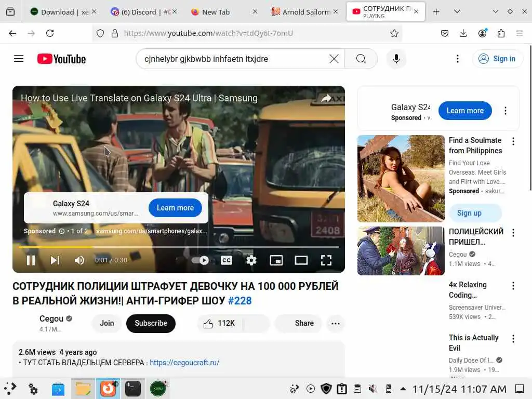
Task: Enter fullscreen mode in player
Action: pos(326,260)
